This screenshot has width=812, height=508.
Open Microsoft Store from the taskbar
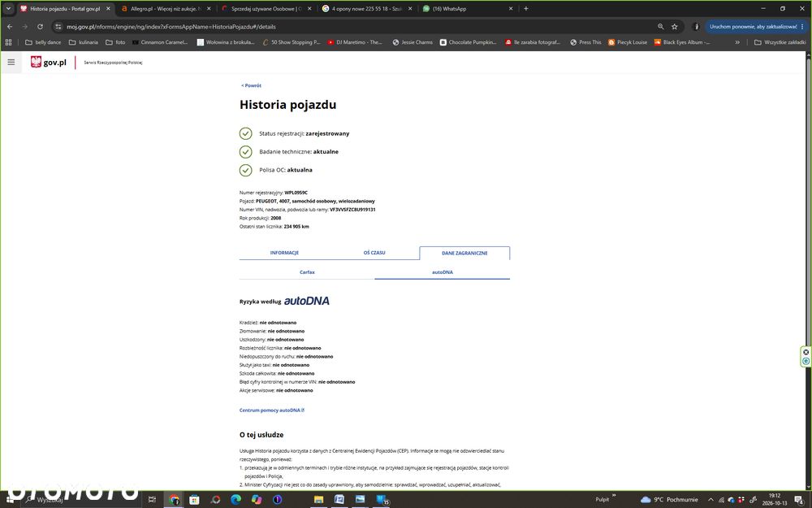tap(194, 499)
